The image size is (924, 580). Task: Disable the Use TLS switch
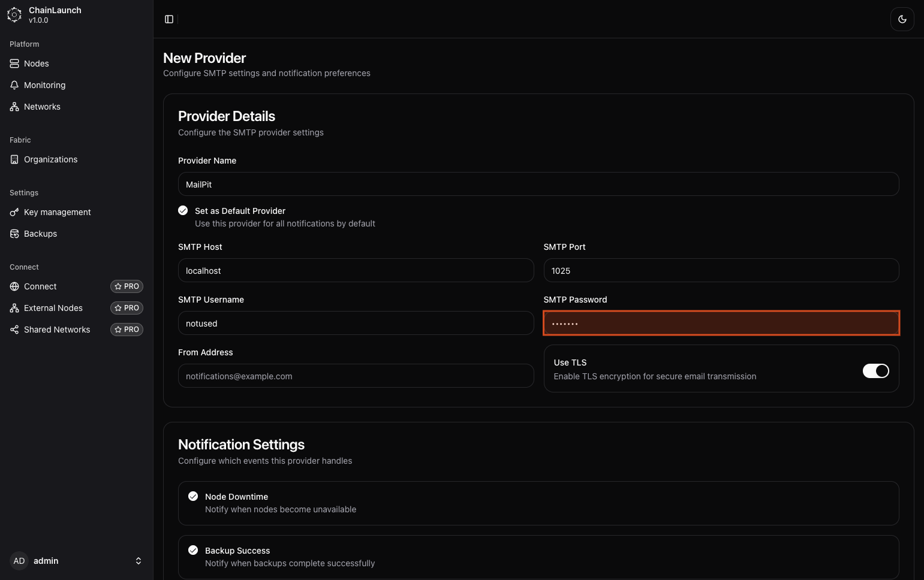(875, 371)
